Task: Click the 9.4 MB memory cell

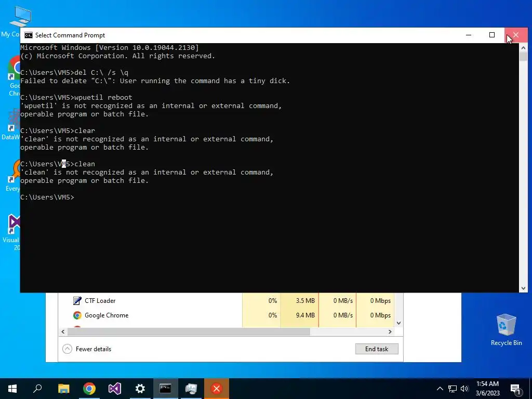Action: point(299,315)
